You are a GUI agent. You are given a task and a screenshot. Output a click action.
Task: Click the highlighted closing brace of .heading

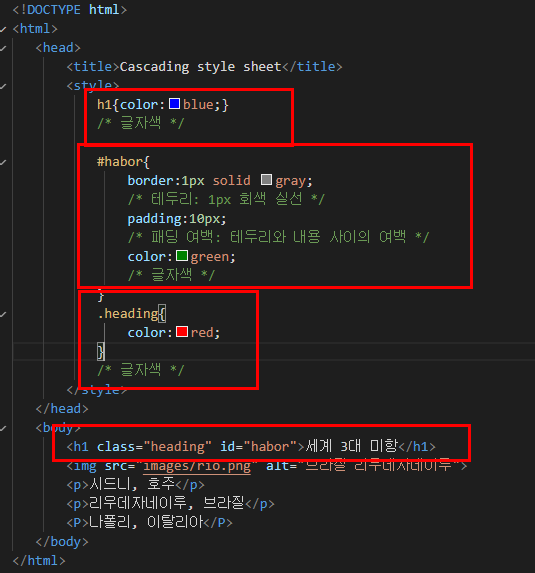tap(101, 352)
